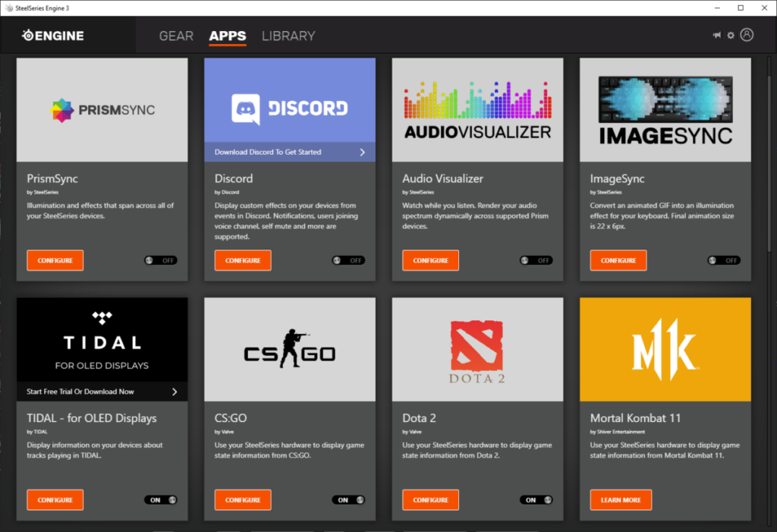Disable the CS:GO toggle
This screenshot has height=532, width=777.
(x=348, y=500)
